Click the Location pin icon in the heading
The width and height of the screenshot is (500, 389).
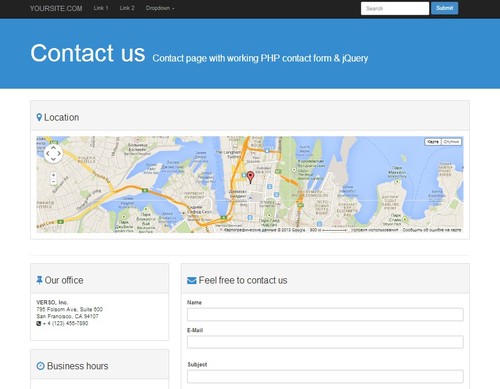(x=39, y=117)
